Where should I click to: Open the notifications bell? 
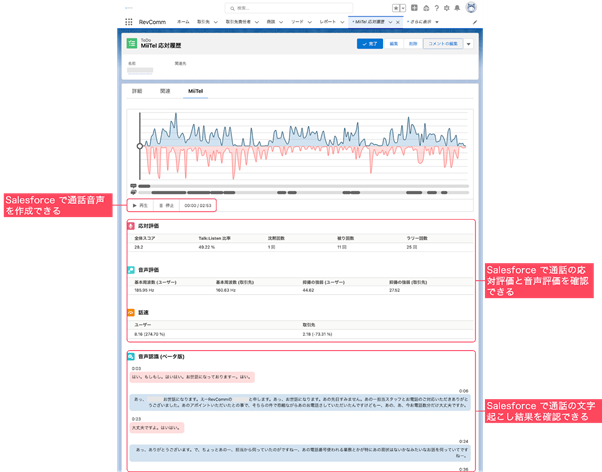457,8
